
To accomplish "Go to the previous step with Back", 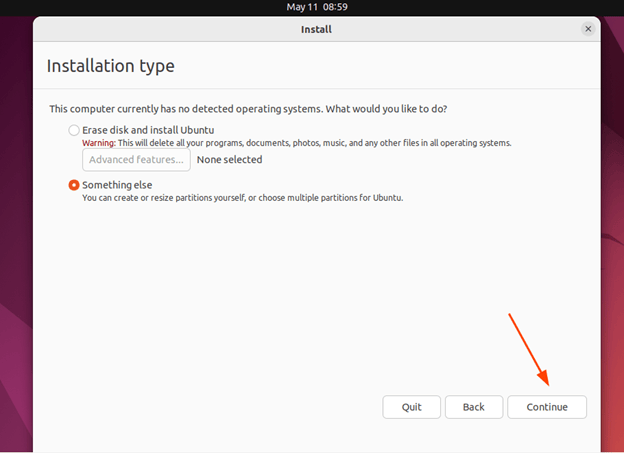I will tap(473, 407).
